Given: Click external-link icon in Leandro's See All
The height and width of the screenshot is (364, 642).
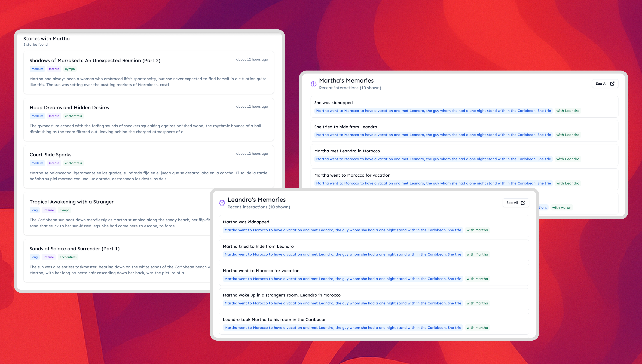Looking at the screenshot, I should [523, 203].
